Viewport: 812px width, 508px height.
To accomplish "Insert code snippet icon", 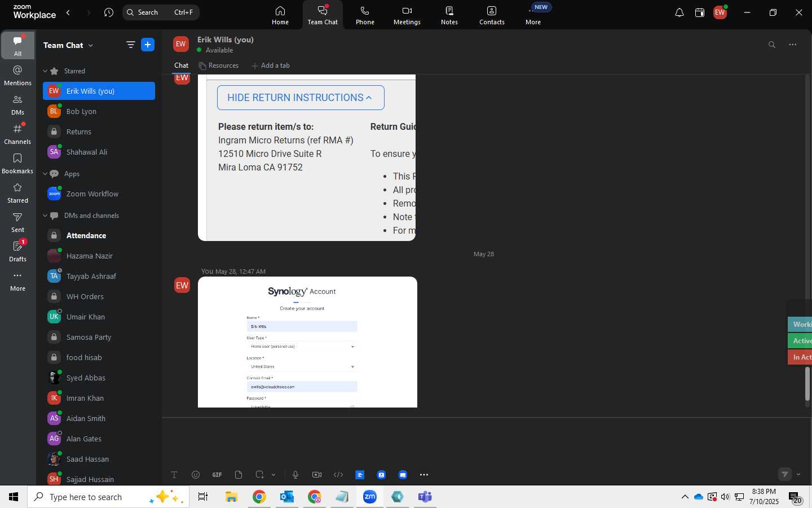I will pos(338,475).
